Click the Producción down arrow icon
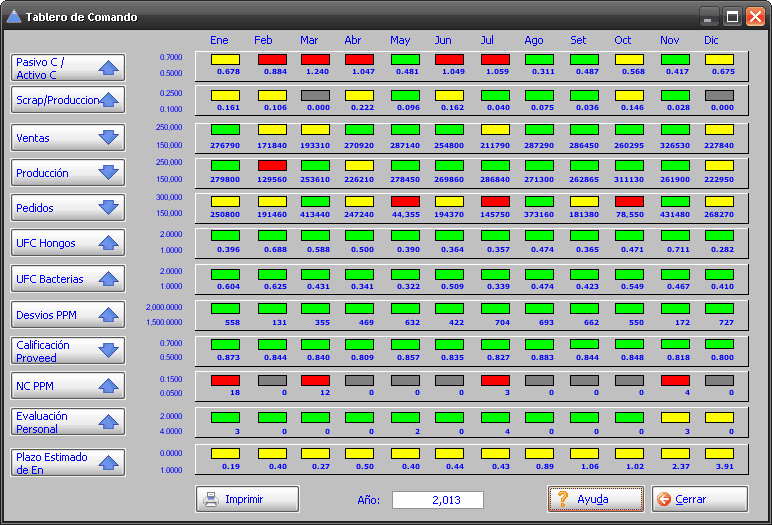The height and width of the screenshot is (525, 772). (x=108, y=172)
